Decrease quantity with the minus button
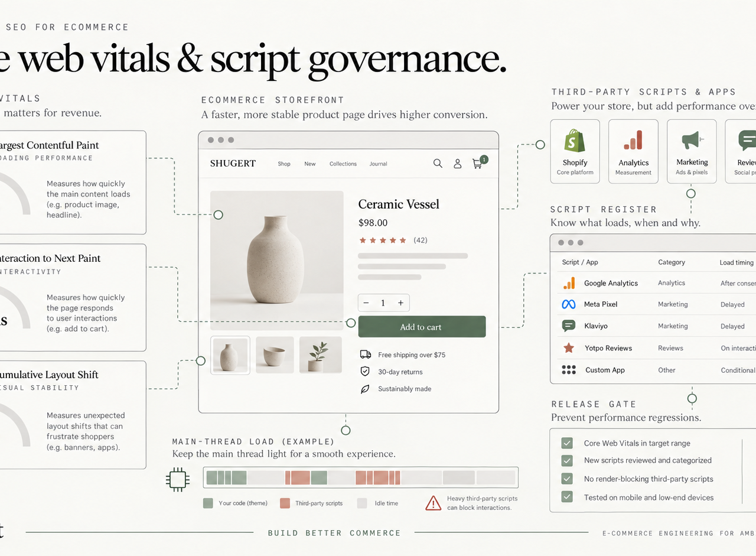Viewport: 756px width, 556px height. pos(366,303)
